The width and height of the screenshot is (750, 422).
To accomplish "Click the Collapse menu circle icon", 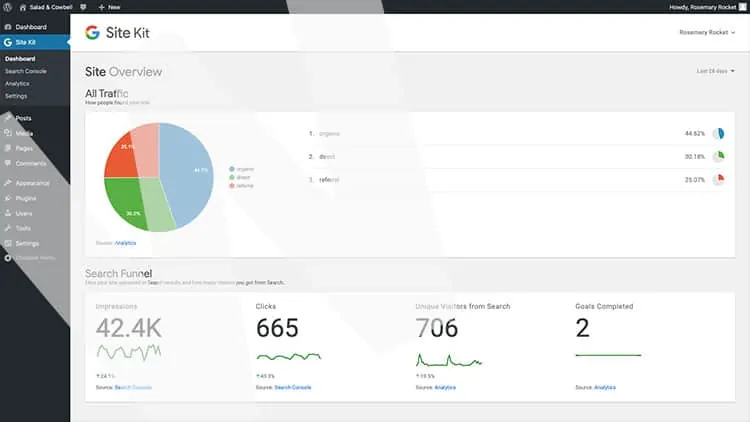I will (8, 258).
